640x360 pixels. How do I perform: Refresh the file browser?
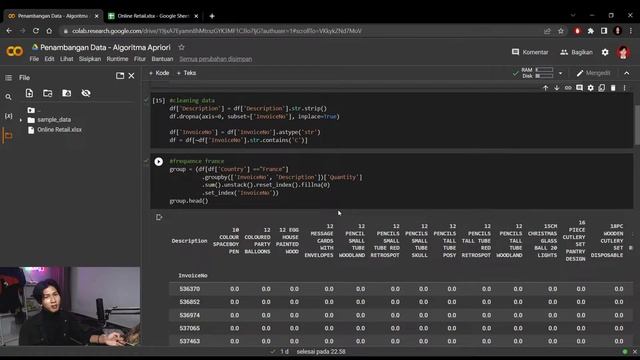(x=48, y=93)
